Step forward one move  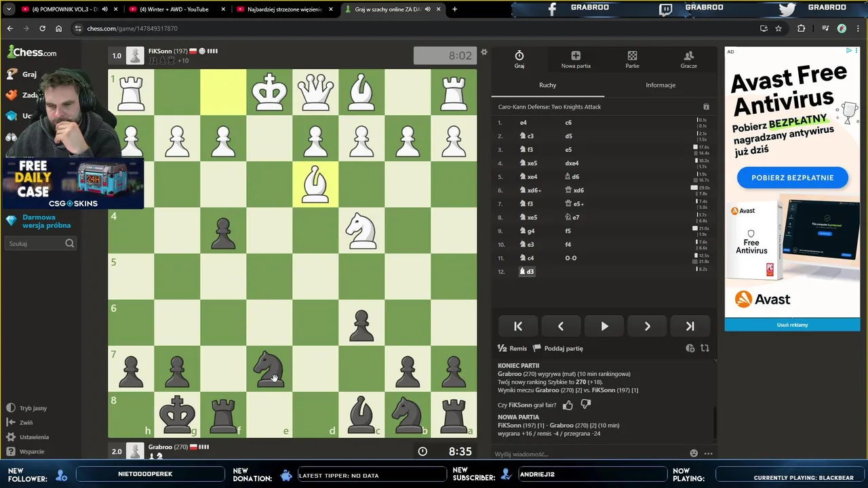[x=647, y=326]
